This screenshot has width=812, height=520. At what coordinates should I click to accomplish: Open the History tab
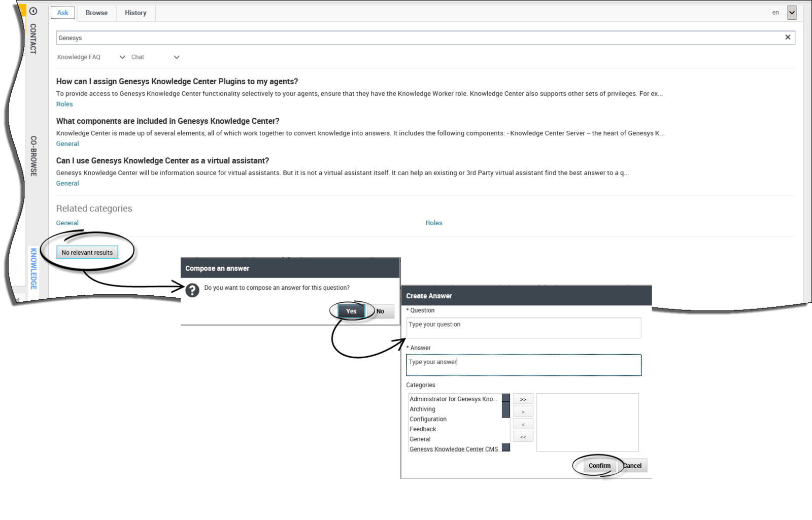point(136,13)
